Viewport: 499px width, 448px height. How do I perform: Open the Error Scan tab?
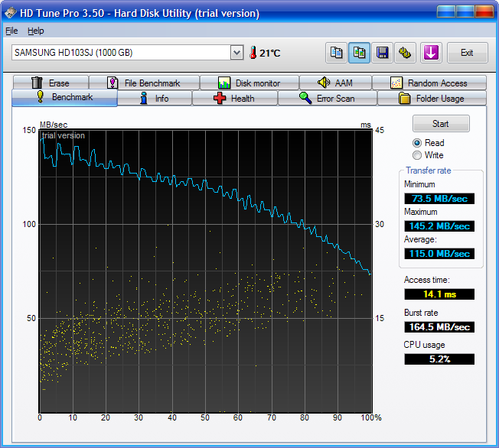[x=327, y=99]
